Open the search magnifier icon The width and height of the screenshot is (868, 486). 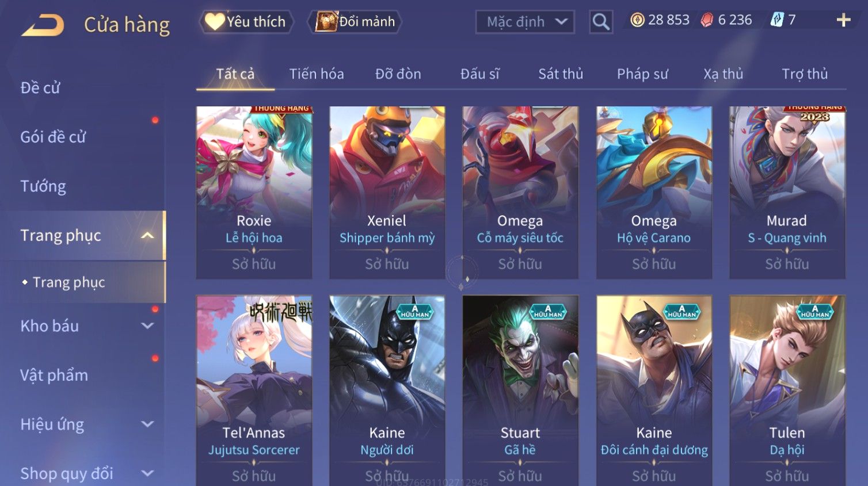(x=601, y=22)
